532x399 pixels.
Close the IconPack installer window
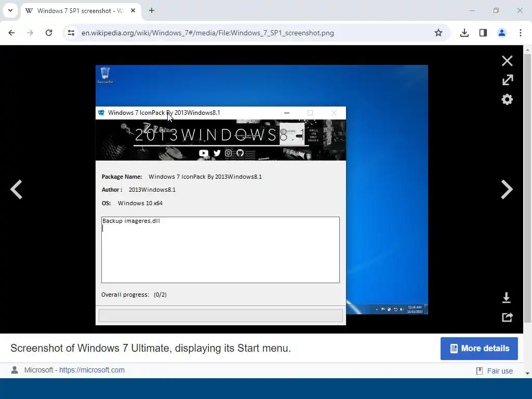click(334, 113)
